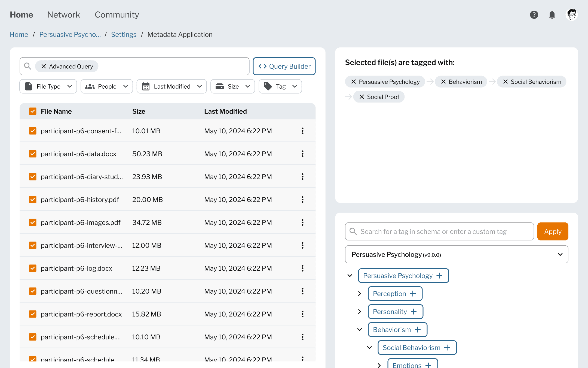Remove the Social Proof tag
588x368 pixels.
click(362, 97)
